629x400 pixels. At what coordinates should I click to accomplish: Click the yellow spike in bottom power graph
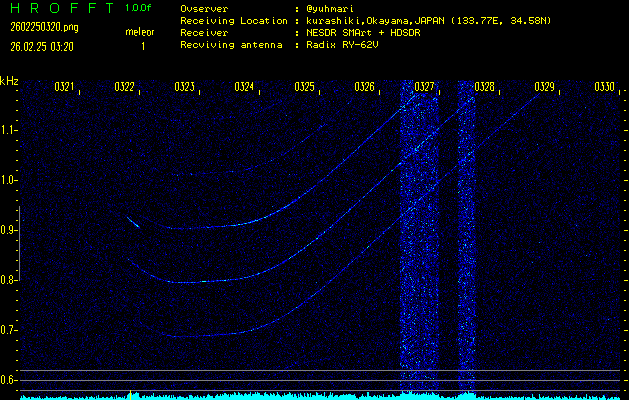point(129,394)
